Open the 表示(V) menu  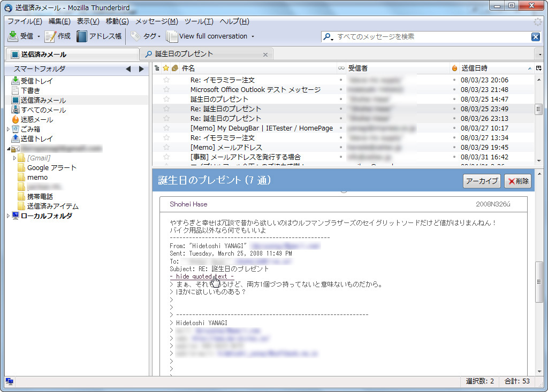tap(88, 21)
